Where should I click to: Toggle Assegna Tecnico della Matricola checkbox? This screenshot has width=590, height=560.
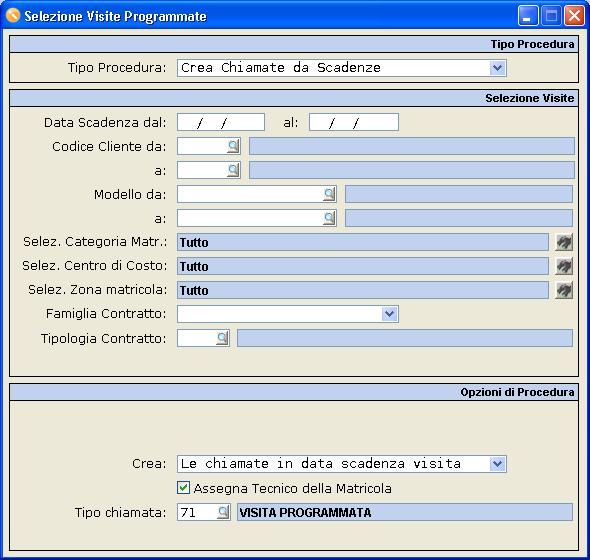click(x=183, y=488)
